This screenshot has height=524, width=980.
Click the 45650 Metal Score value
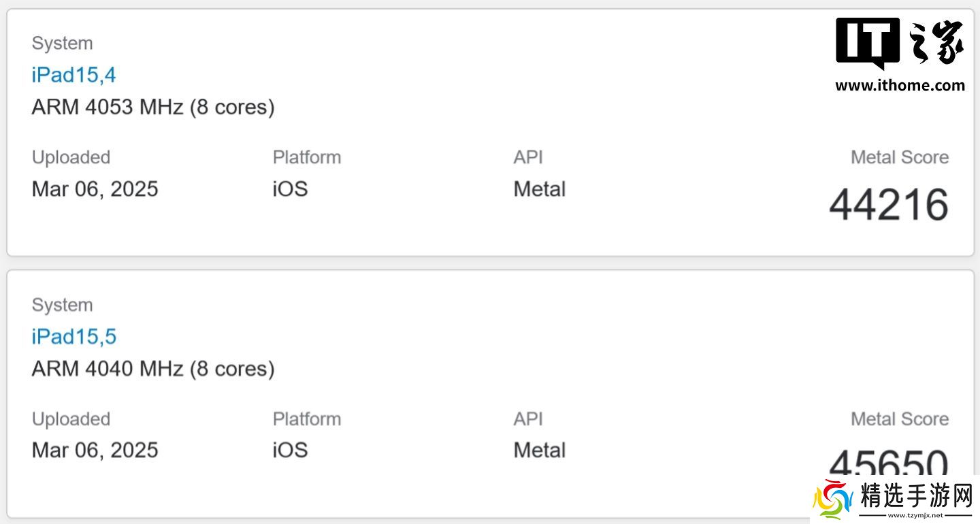pyautogui.click(x=888, y=462)
